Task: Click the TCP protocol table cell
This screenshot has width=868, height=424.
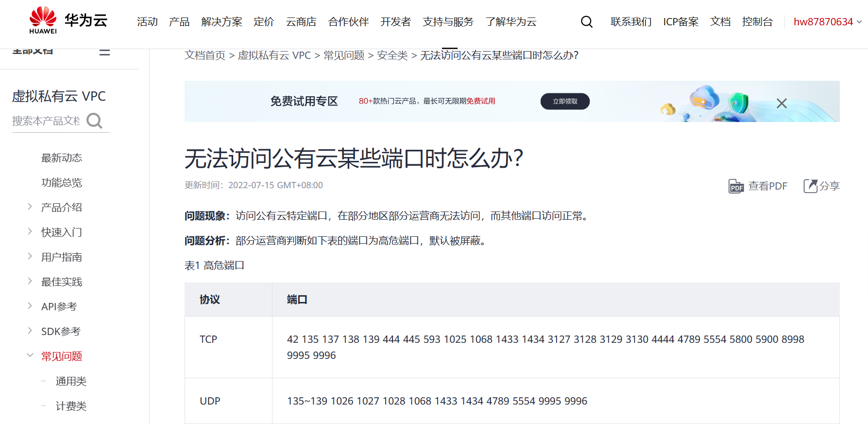Action: (228, 347)
